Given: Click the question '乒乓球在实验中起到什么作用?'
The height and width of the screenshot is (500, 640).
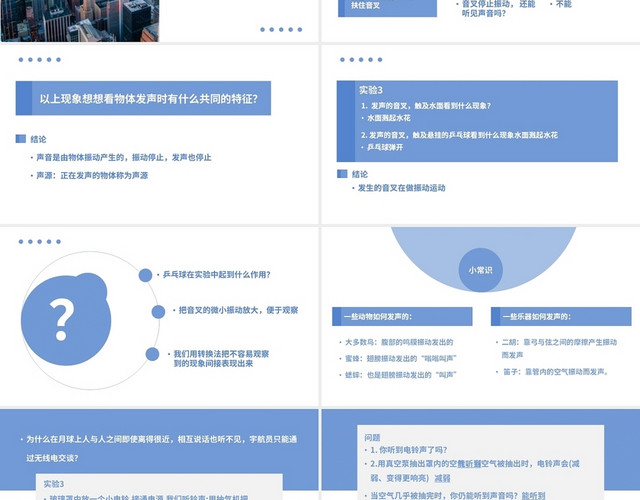Looking at the screenshot, I should (217, 275).
